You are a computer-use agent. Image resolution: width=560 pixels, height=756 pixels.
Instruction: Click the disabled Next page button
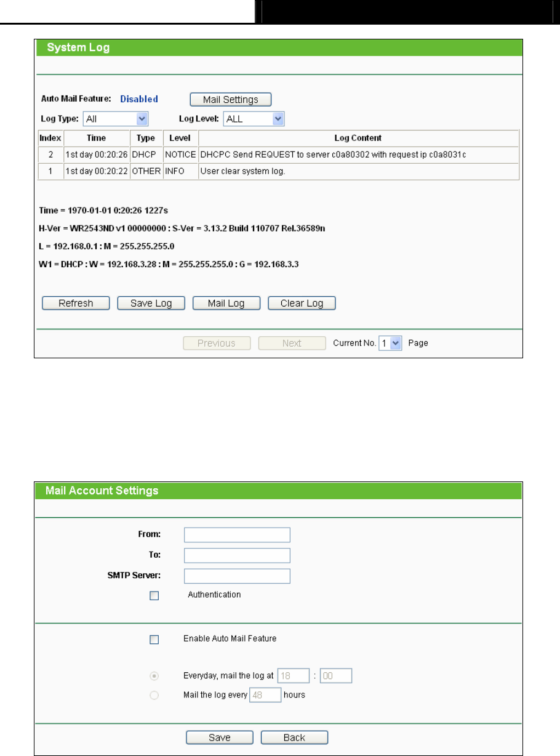pyautogui.click(x=292, y=343)
